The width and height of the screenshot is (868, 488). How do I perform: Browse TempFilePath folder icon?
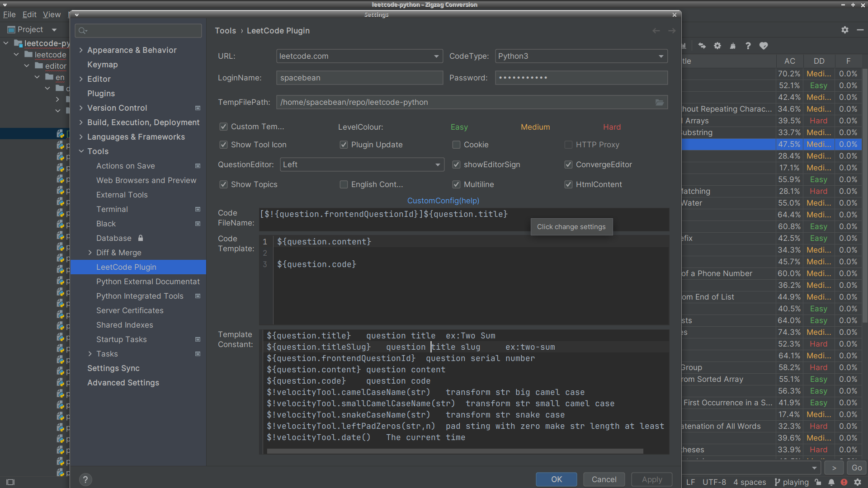click(x=660, y=103)
